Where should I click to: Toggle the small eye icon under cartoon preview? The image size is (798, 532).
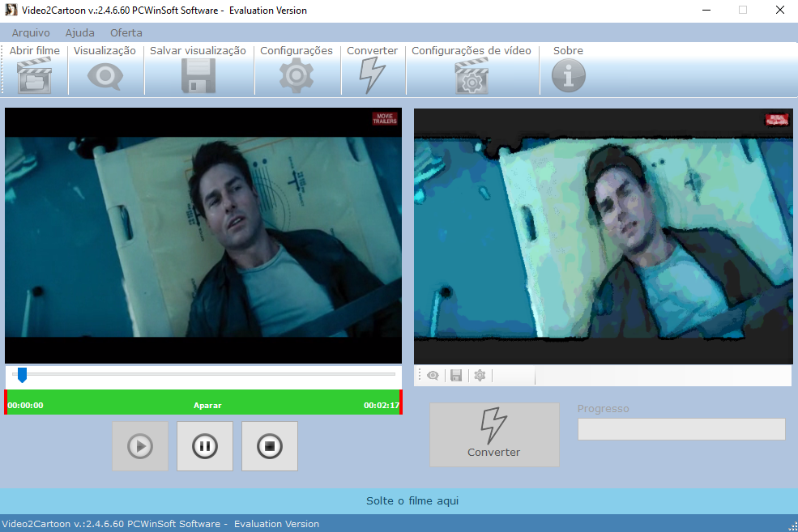(x=433, y=376)
